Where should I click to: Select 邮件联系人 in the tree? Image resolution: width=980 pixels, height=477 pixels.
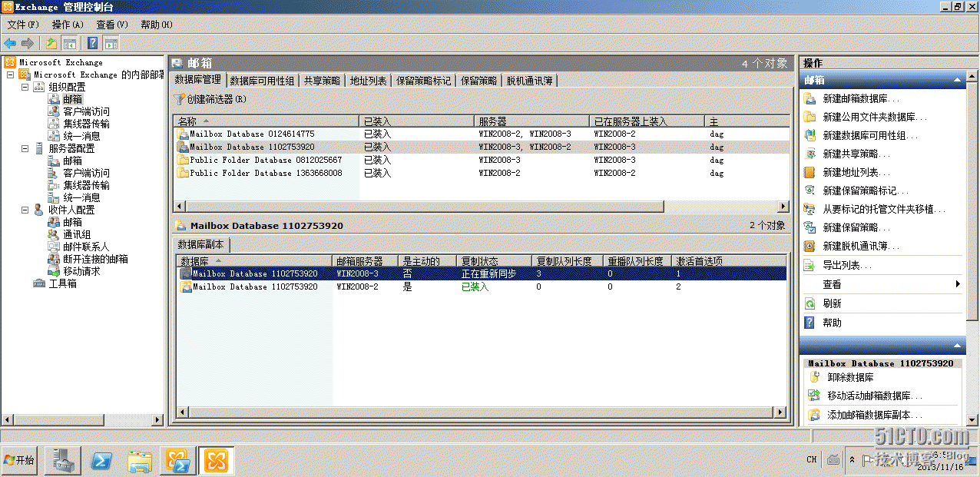pyautogui.click(x=86, y=247)
